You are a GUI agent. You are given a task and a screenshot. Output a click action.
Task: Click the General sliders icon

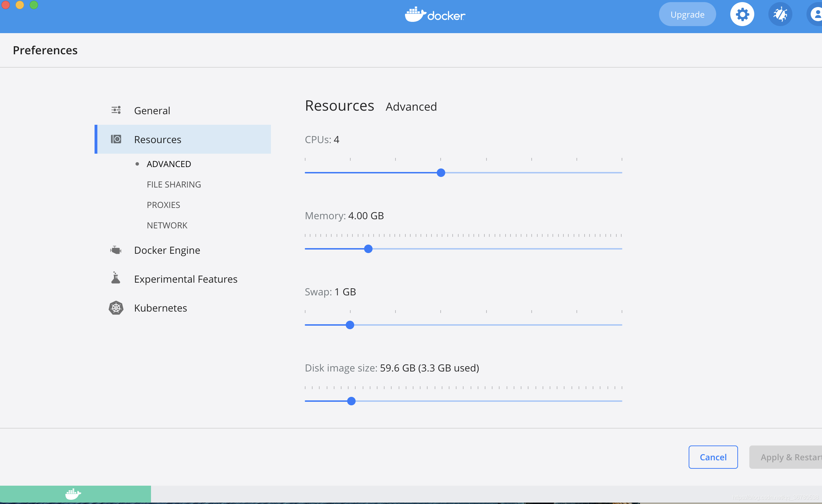coord(116,110)
